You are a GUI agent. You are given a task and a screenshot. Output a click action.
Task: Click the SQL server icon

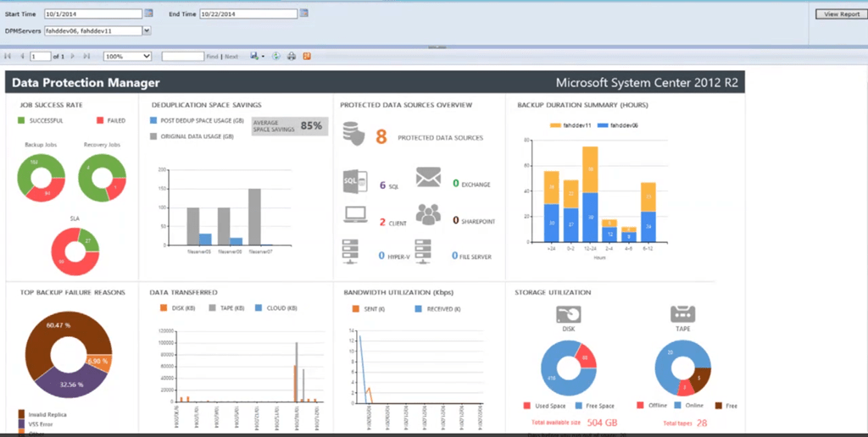coord(355,181)
